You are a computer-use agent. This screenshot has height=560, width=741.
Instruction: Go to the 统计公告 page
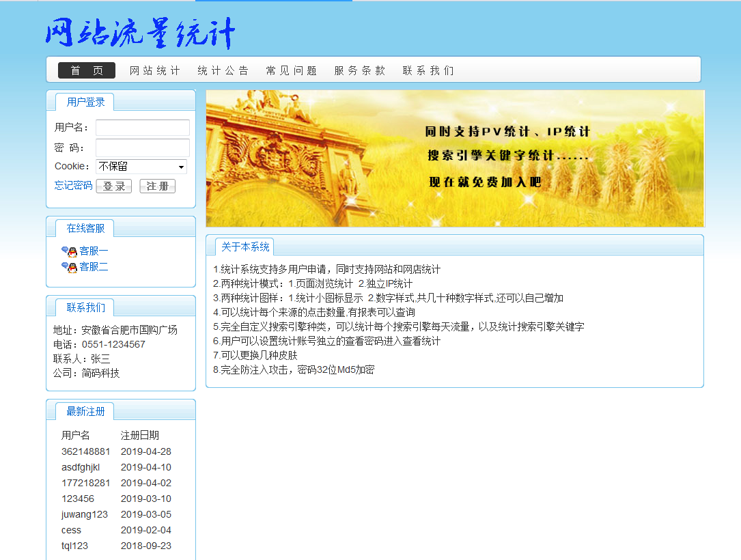223,70
